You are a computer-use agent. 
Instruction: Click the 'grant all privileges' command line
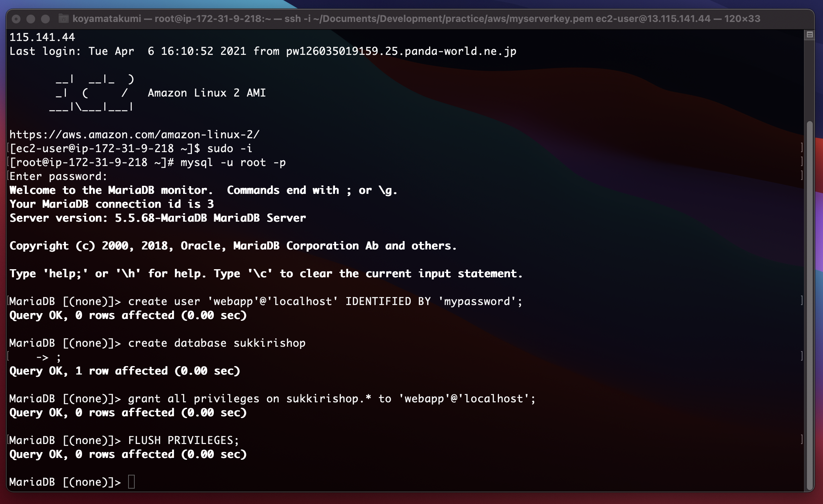click(x=331, y=399)
